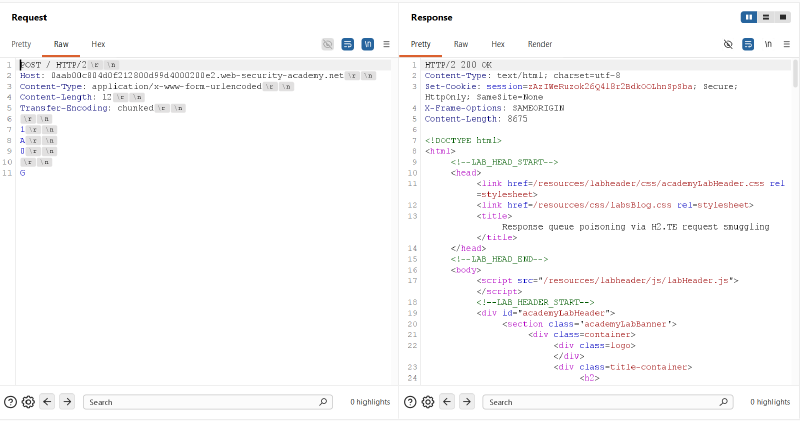Screen dimensions: 800x421
Task: Select tabbed combined layout view
Action: 783,17
